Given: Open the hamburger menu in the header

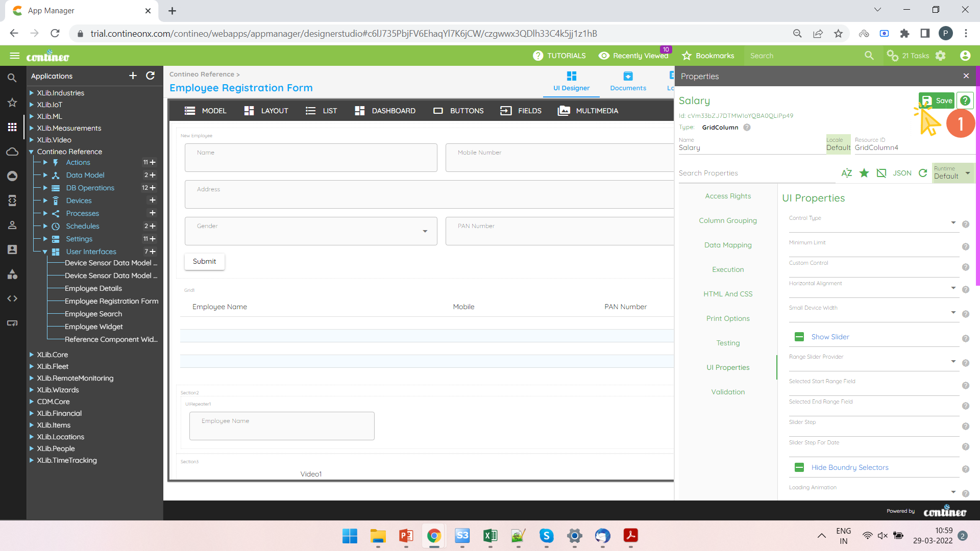Looking at the screenshot, I should 15,56.
